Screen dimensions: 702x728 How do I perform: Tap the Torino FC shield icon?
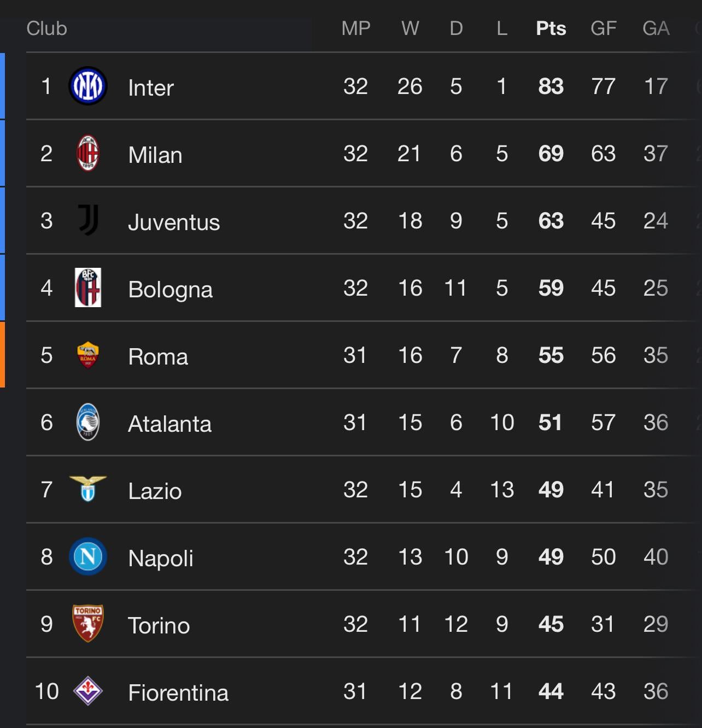(x=87, y=624)
